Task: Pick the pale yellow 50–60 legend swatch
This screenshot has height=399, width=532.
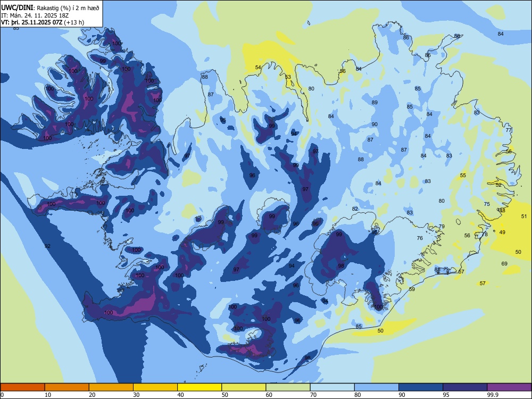Action: coord(244,387)
